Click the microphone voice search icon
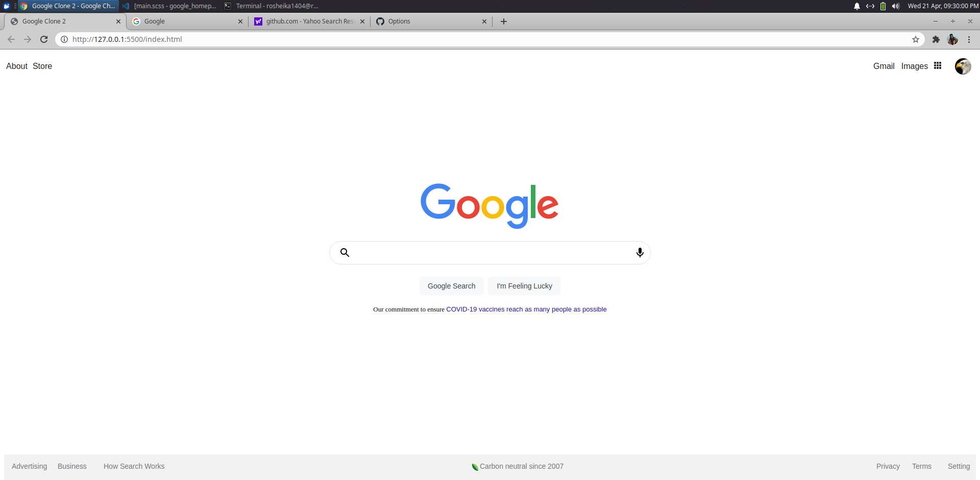The width and height of the screenshot is (980, 480). point(640,253)
